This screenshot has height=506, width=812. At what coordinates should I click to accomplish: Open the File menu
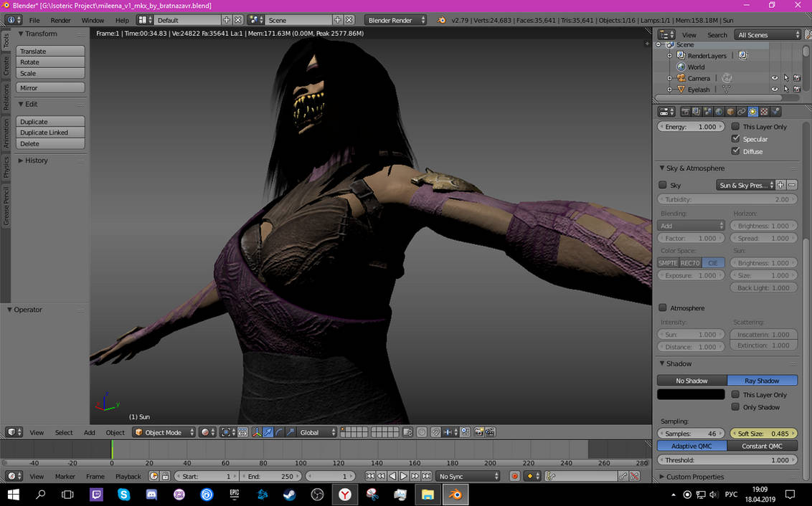tap(34, 20)
